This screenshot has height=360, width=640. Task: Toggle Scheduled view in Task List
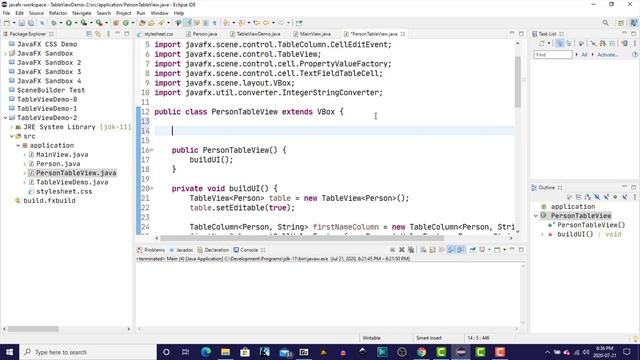pyautogui.click(x=569, y=43)
